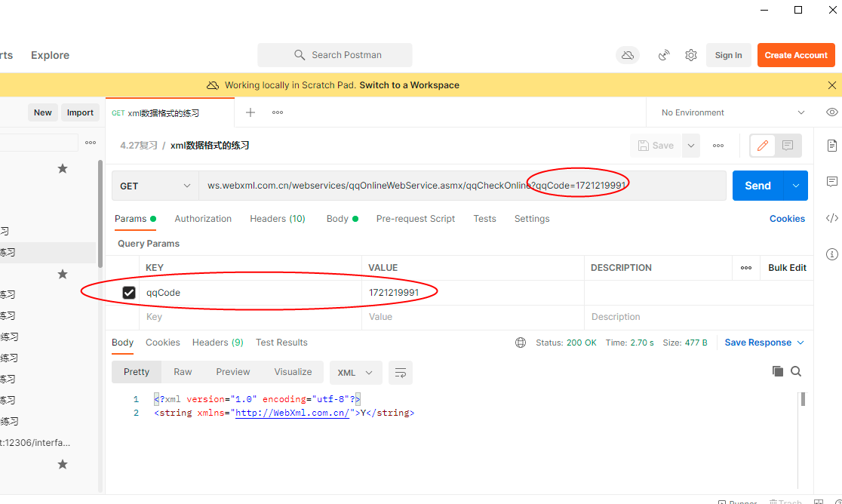Image resolution: width=842 pixels, height=504 pixels.
Task: Add a new request tab
Action: coord(250,112)
